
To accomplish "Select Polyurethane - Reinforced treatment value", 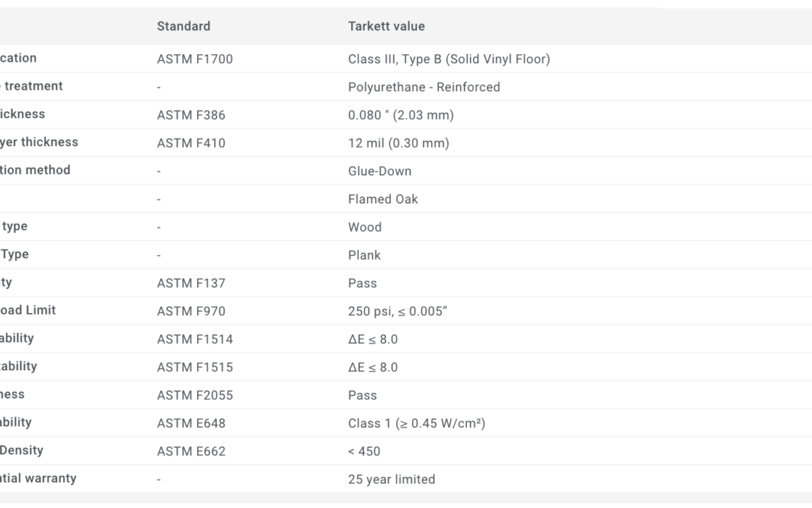I will pos(424,87).
